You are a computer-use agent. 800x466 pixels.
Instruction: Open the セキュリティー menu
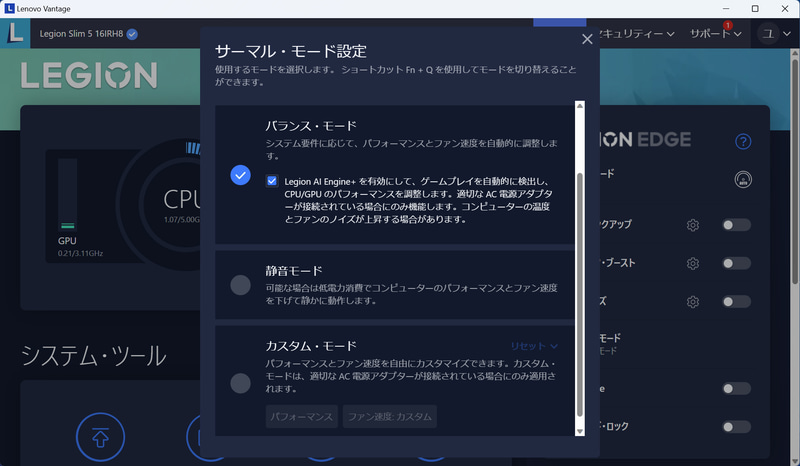tap(636, 34)
